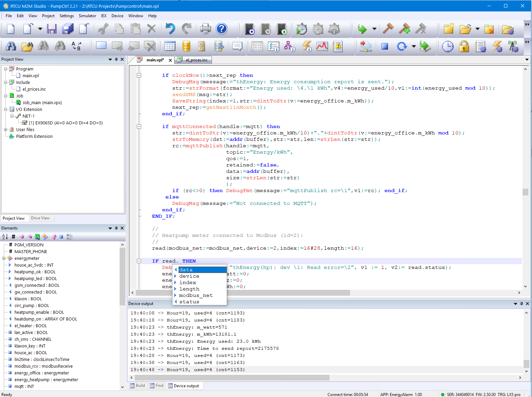Switch to the el_prices.inc tab
Viewport: 532px width, 397px height.
196,60
